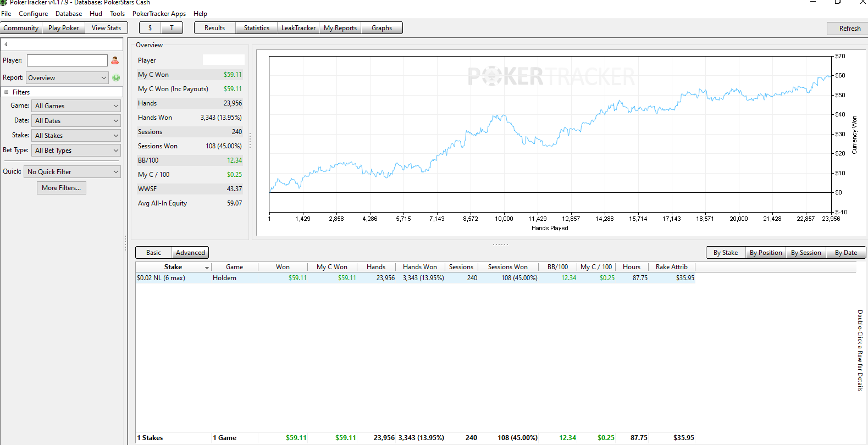
Task: Open the Quick filter dropdown
Action: point(73,172)
